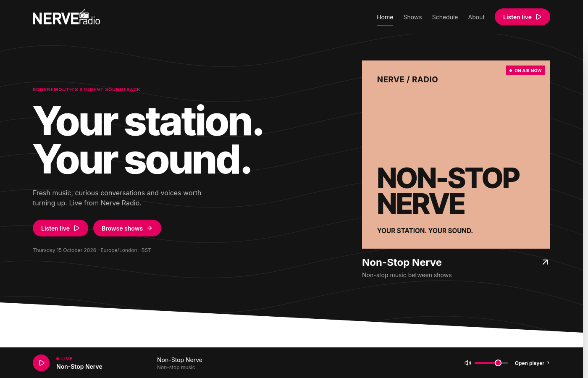The image size is (588, 378).
Task: Adjust the volume slider in the player
Action: (x=491, y=363)
